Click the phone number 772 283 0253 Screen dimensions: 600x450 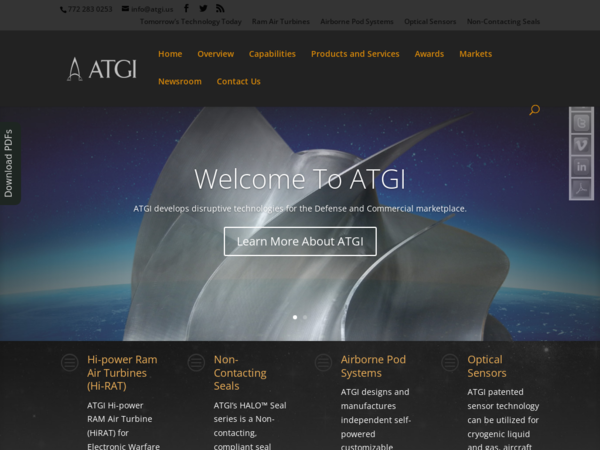click(86, 9)
